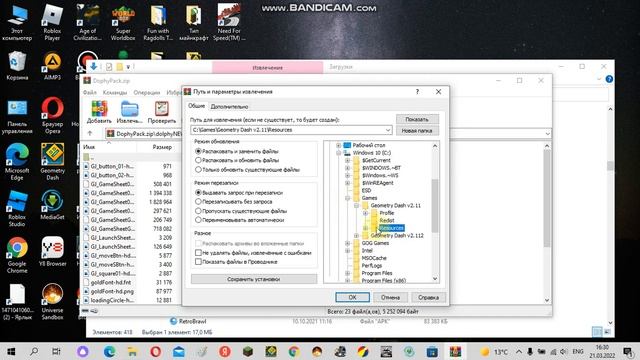
Task: Click the help question mark in the extraction dialog
Action: click(417, 92)
